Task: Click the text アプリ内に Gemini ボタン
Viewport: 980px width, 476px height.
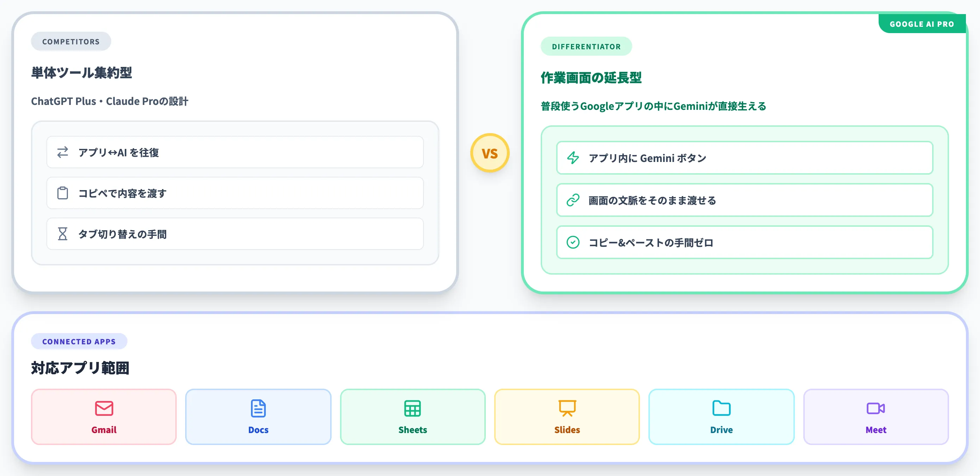Action: (647, 158)
